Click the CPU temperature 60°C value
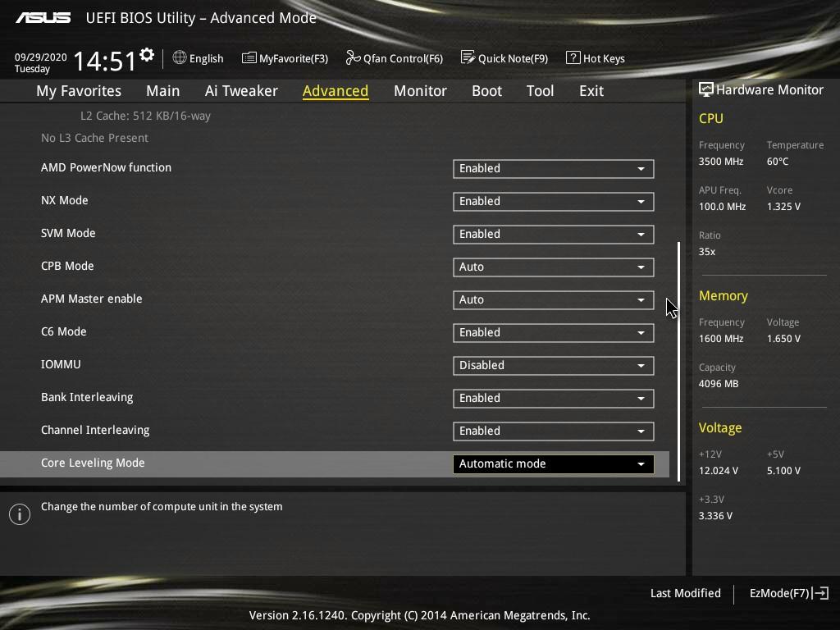This screenshot has height=630, width=840. pyautogui.click(x=778, y=162)
